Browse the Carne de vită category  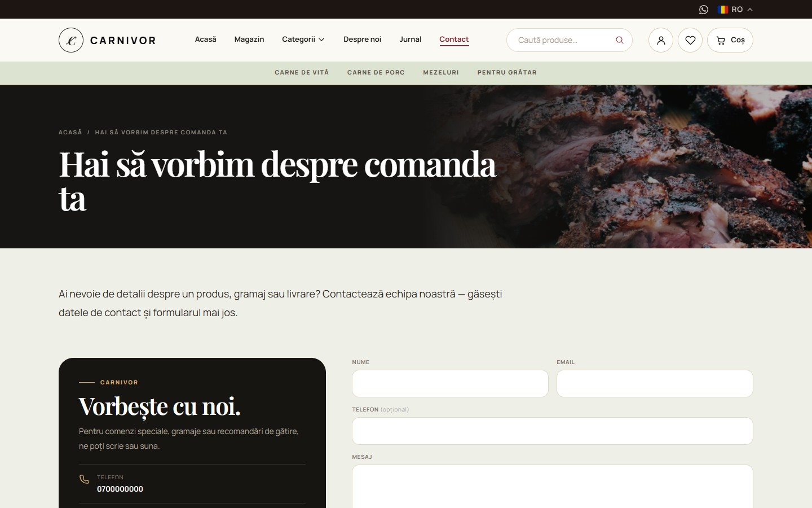302,72
